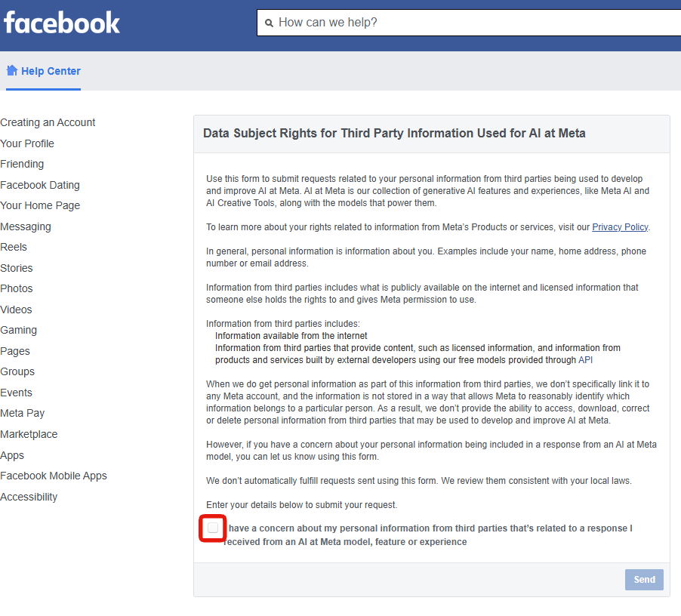Click the search magnifier icon
681x616 pixels.
click(x=269, y=23)
